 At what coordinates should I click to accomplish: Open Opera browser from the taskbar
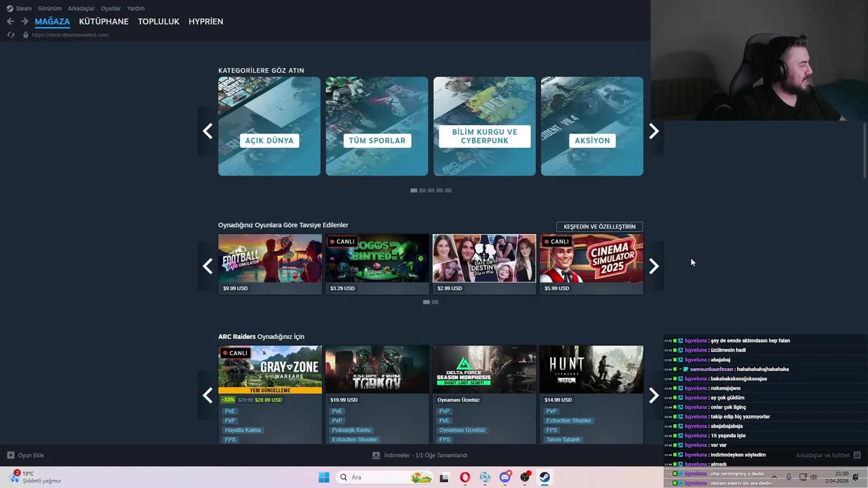pyautogui.click(x=465, y=477)
